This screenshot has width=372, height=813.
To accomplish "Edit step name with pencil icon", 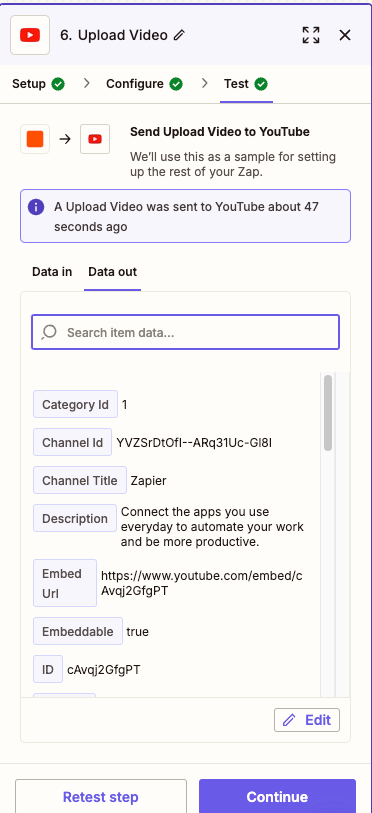I will [179, 35].
